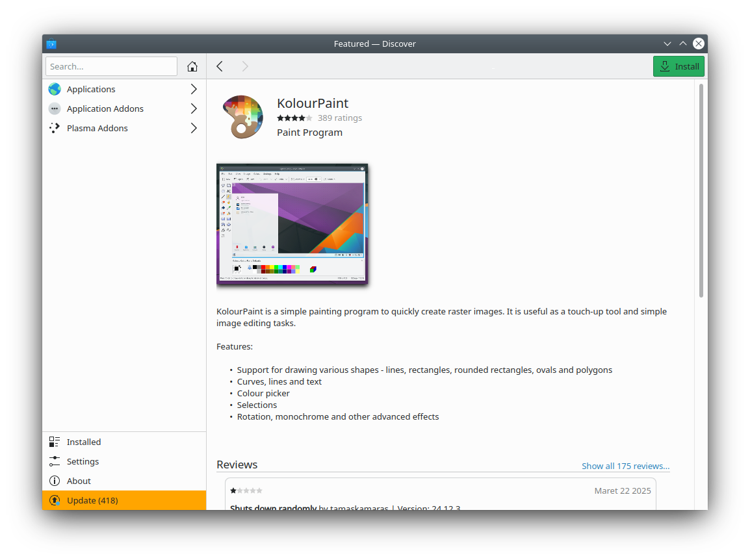Open the Show all 175 reviews link
Screen dimensions: 750x560
point(626,466)
